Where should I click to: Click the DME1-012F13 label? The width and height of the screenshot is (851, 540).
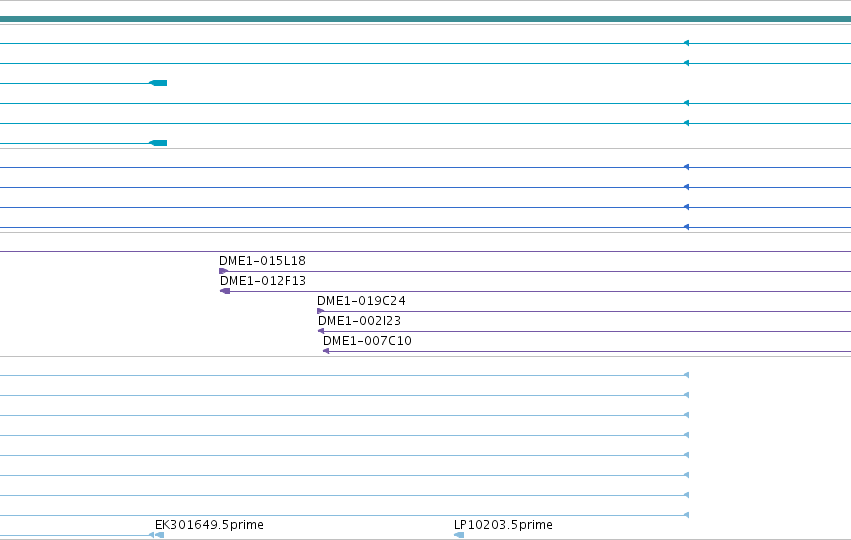tap(263, 281)
